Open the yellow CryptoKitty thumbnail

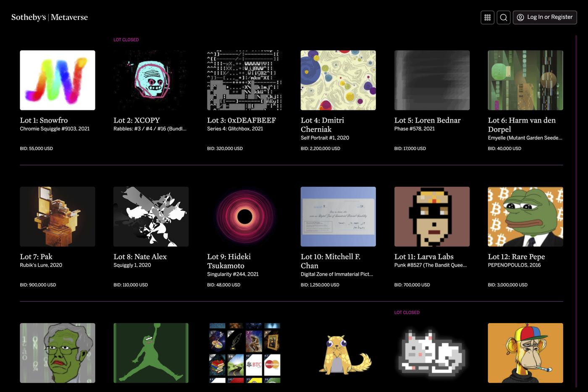[338, 353]
